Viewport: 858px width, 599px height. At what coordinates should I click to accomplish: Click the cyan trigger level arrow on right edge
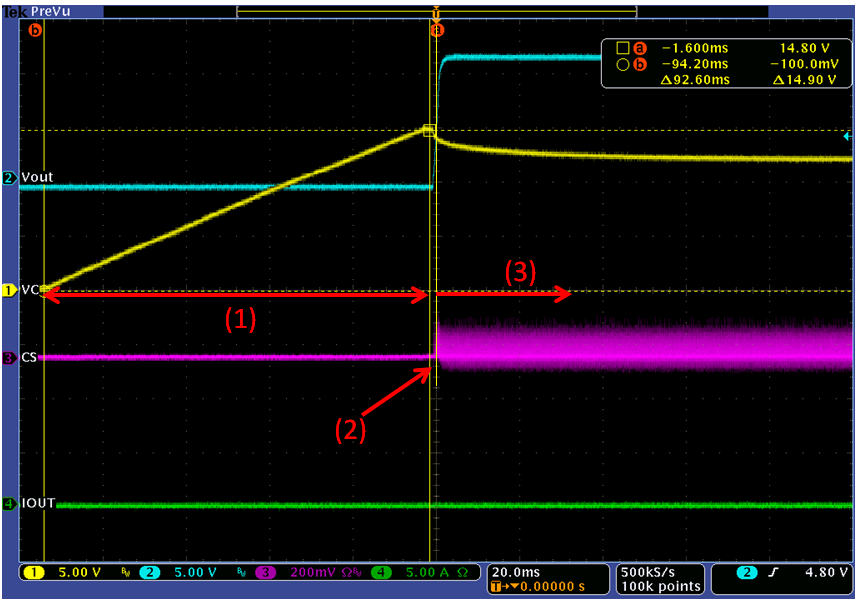coord(848,133)
